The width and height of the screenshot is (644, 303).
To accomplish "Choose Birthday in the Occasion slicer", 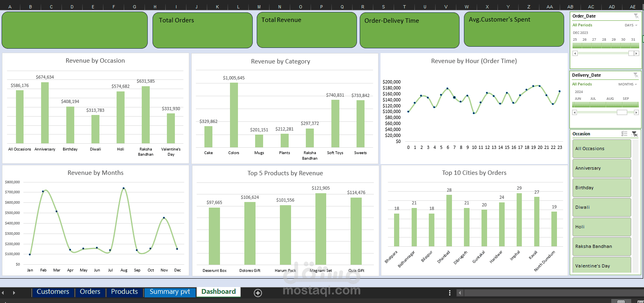I will 602,188.
